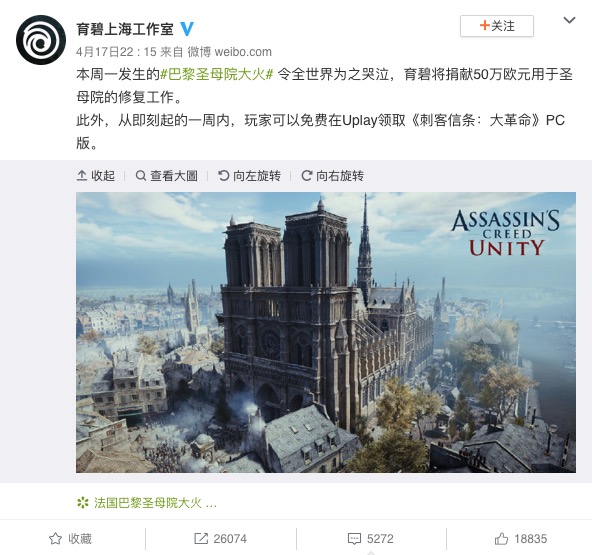Open comments via speech bubble icon
The image size is (592, 555).
point(354,539)
